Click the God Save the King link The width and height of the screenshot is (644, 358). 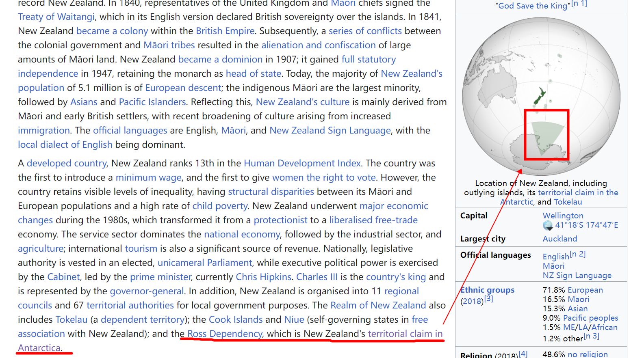pyautogui.click(x=532, y=6)
